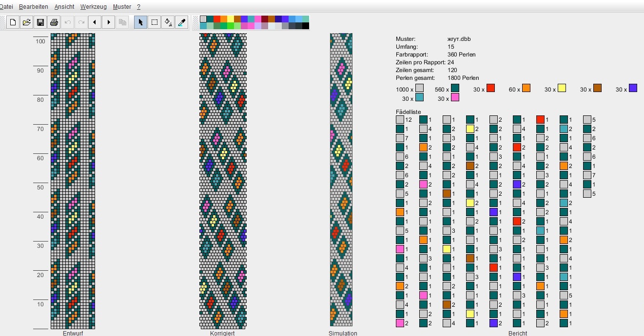This screenshot has height=336, width=644.
Task: Open the Ansicht menu
Action: pos(64,7)
